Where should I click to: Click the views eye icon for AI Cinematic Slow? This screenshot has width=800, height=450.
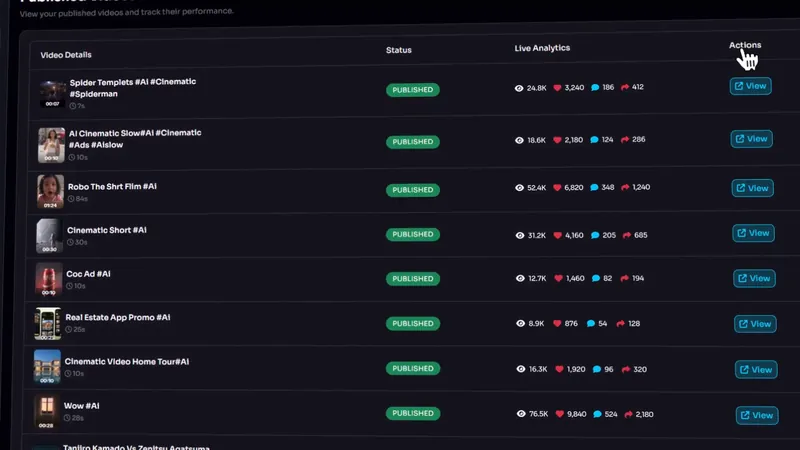[x=519, y=140]
